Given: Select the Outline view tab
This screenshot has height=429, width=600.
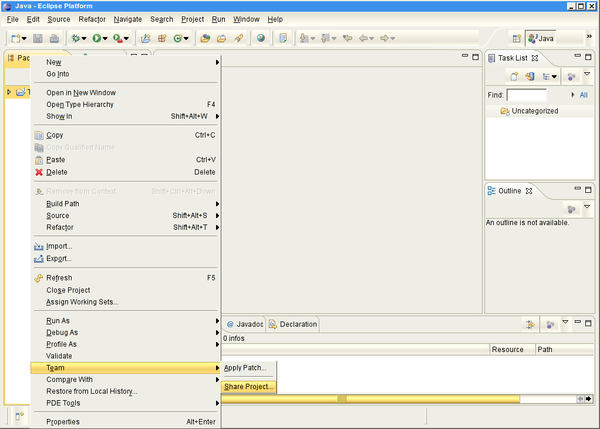Looking at the screenshot, I should point(510,191).
